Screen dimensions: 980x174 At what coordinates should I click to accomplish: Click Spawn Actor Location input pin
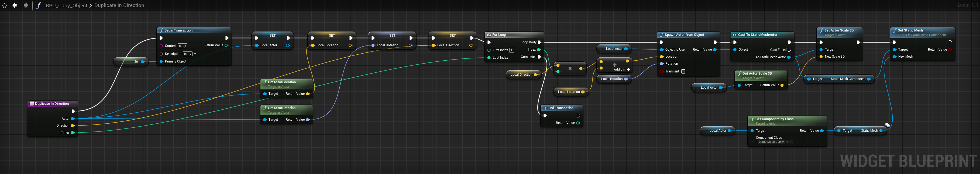coord(662,57)
